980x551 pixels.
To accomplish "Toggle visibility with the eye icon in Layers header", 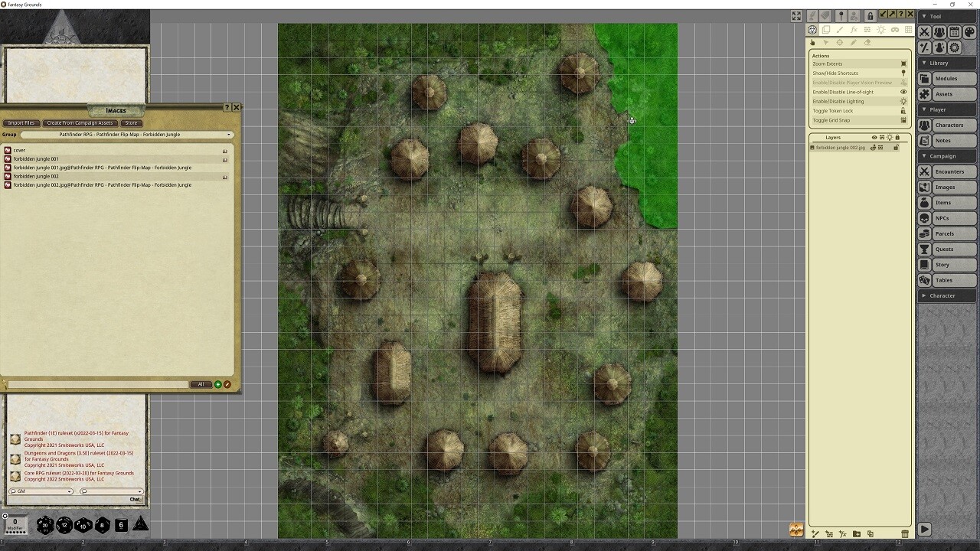I will pos(874,138).
